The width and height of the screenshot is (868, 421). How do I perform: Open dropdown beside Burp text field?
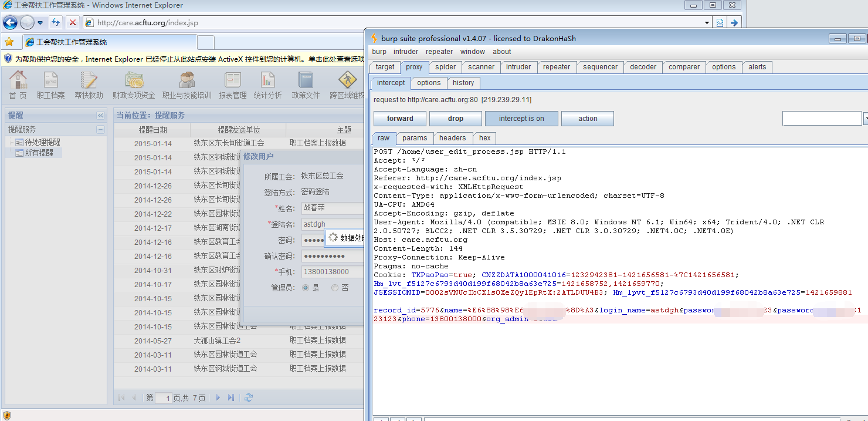coord(865,119)
